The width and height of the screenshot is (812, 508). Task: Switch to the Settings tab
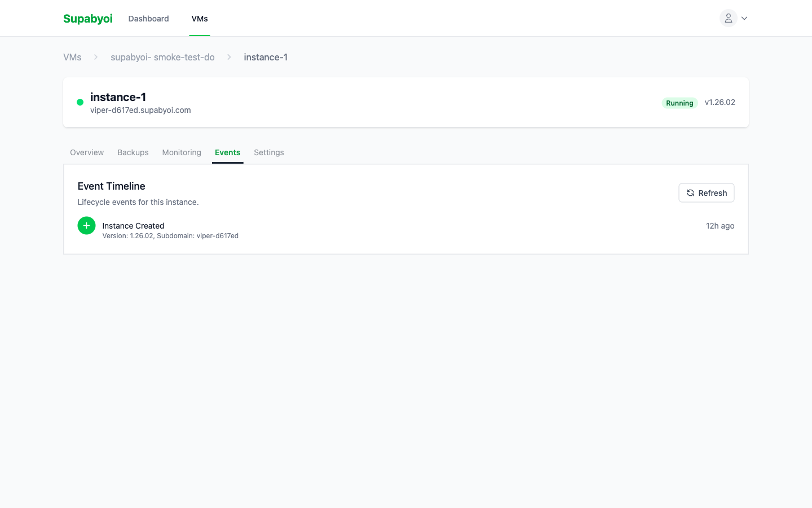tap(268, 152)
